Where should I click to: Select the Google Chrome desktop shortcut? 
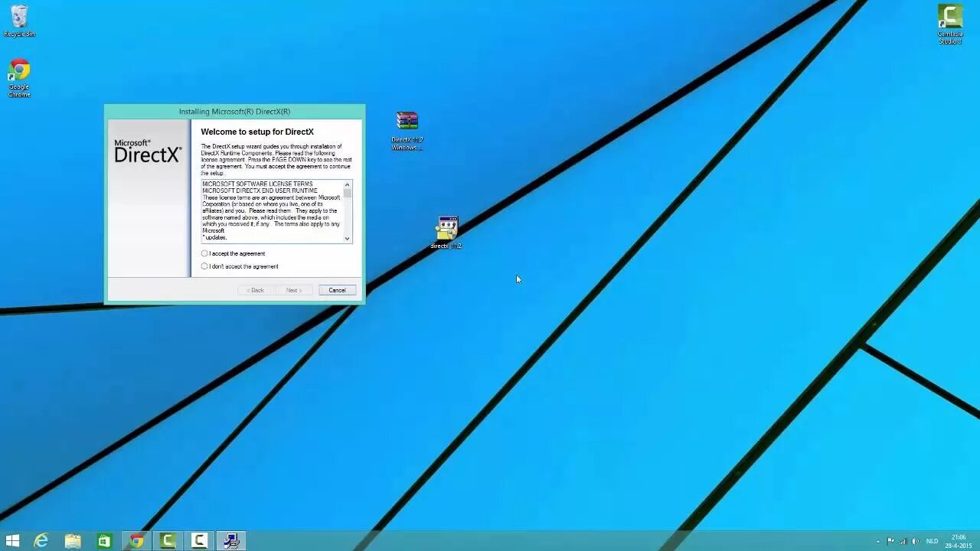[x=19, y=78]
